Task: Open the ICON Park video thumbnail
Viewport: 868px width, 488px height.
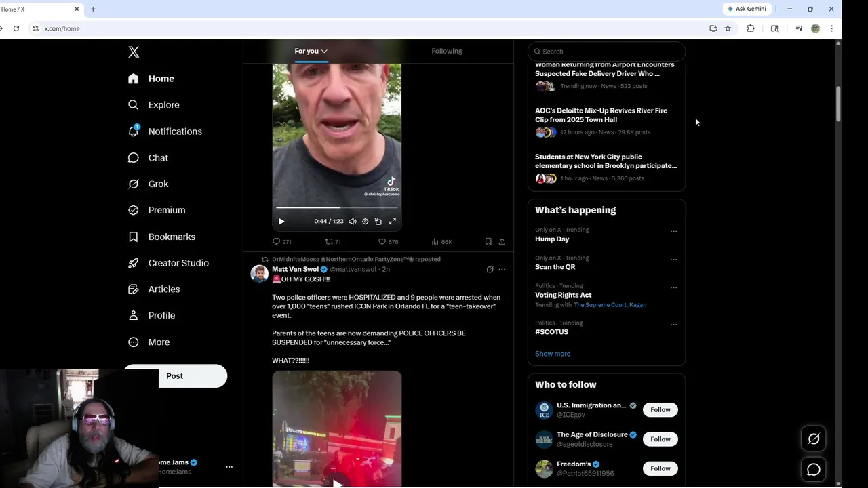Action: [x=337, y=429]
